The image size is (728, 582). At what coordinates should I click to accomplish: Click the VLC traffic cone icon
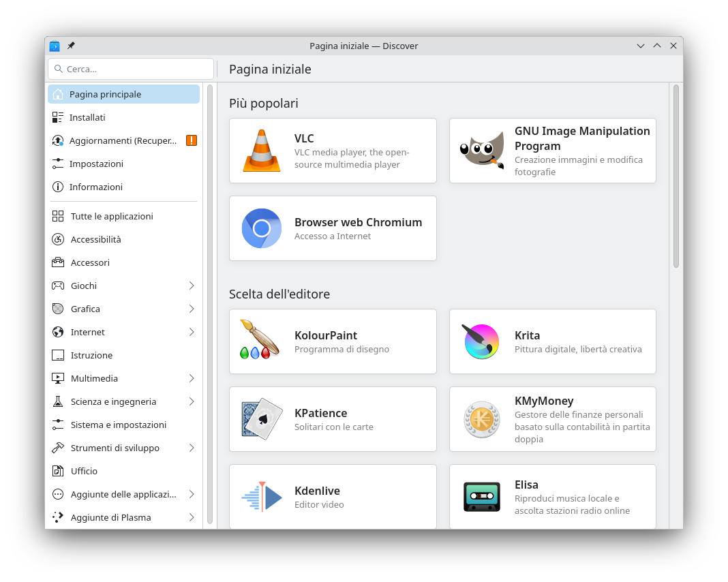262,151
